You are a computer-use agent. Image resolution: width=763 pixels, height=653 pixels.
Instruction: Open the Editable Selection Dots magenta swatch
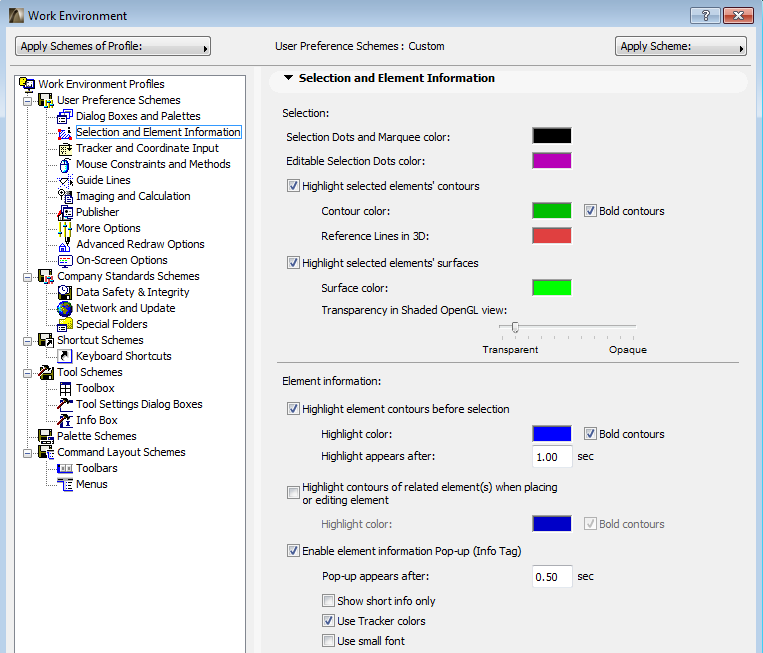click(x=552, y=161)
